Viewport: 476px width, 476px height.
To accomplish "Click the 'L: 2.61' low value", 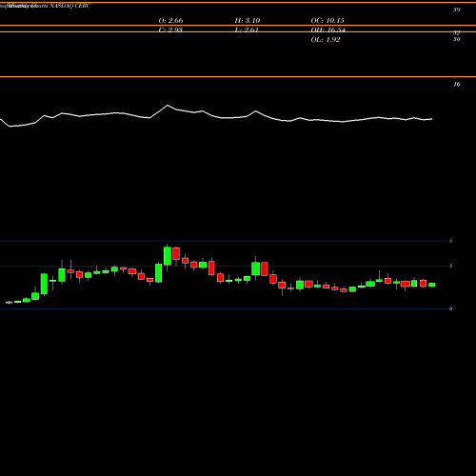I will coord(247,30).
